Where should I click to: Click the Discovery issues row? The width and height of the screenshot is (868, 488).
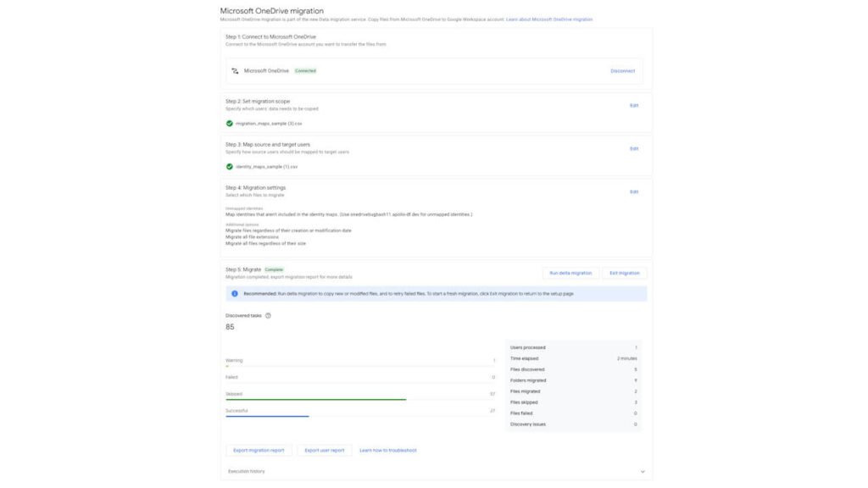click(x=574, y=424)
